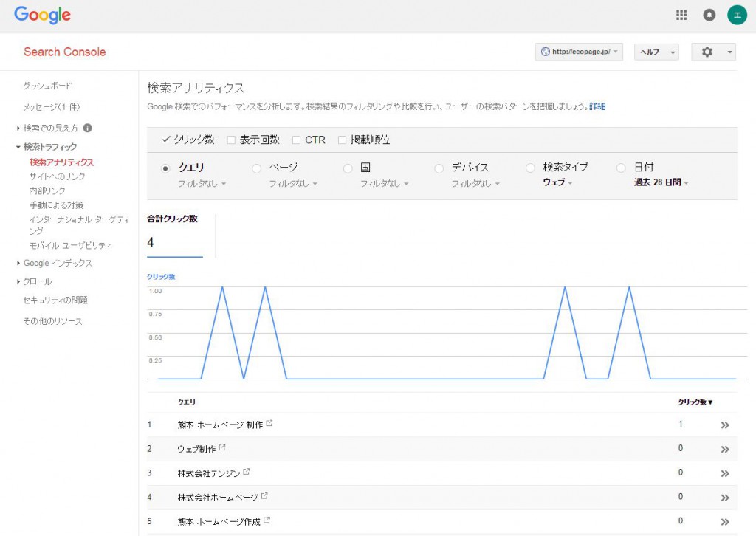The height and width of the screenshot is (536, 756).
Task: Click info icon next to 検索での見え方
Action: 88,128
